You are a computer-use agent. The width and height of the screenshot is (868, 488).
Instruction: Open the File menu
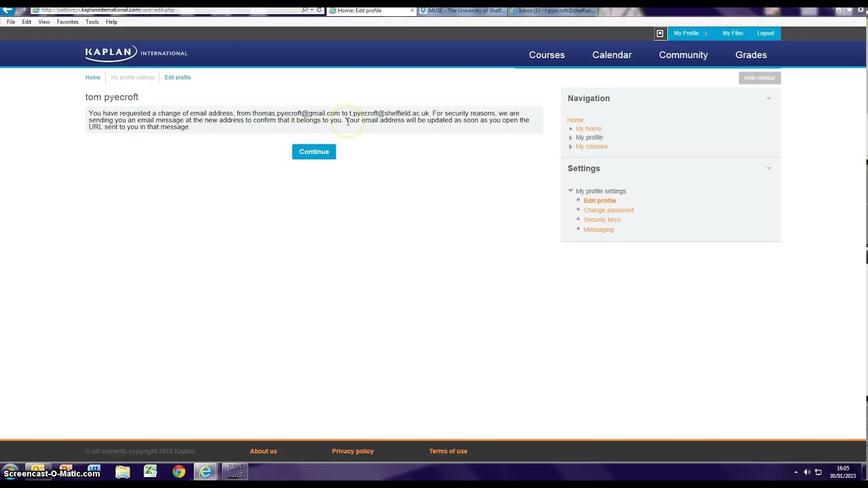coord(11,22)
